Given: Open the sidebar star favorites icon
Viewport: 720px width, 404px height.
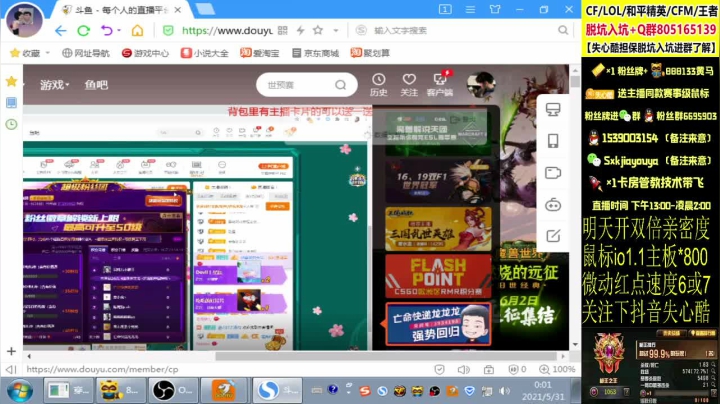Looking at the screenshot, I should pos(11,82).
